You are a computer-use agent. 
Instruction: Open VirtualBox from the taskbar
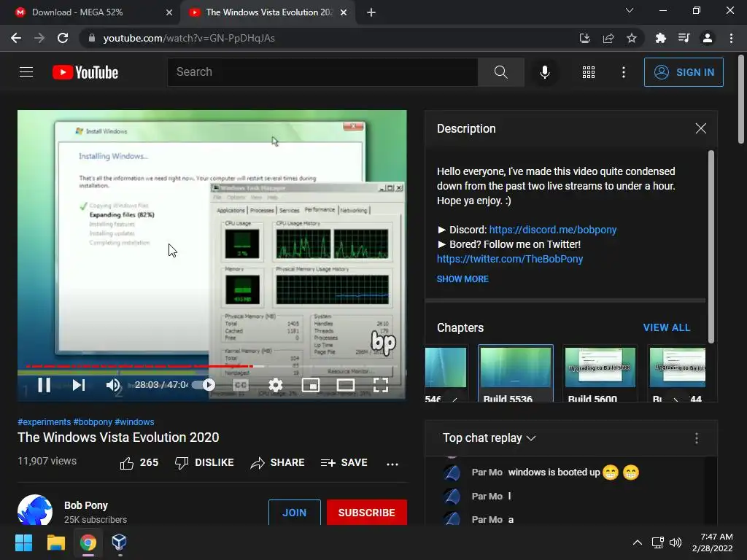coord(119,542)
